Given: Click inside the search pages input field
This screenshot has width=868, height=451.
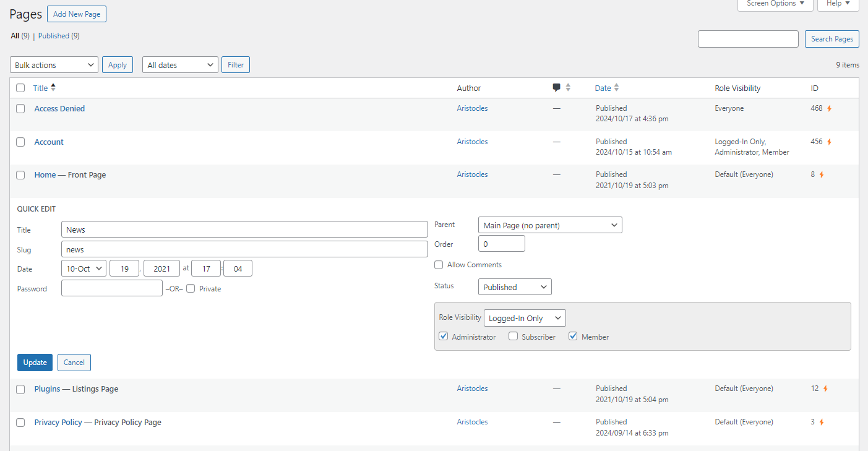Looking at the screenshot, I should (747, 38).
